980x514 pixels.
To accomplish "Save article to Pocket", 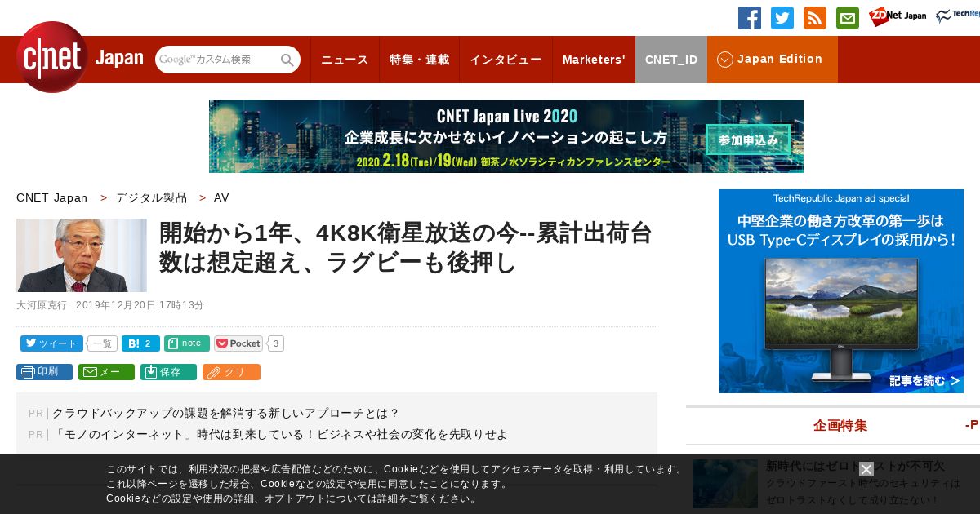I will tap(238, 343).
